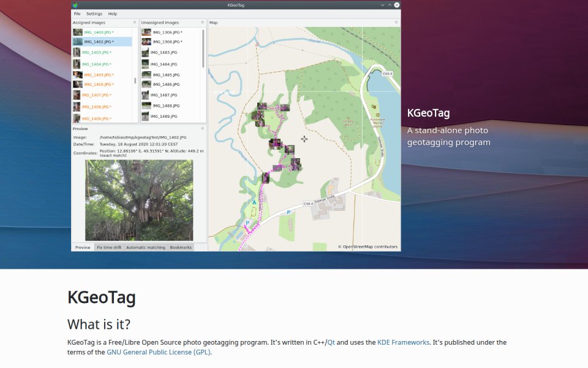Screen dimensions: 588x368
Task: Open the File menu
Action: click(77, 13)
